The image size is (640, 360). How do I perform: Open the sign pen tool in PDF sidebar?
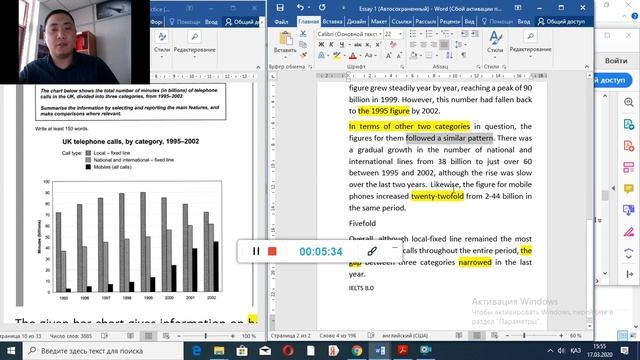[629, 232]
